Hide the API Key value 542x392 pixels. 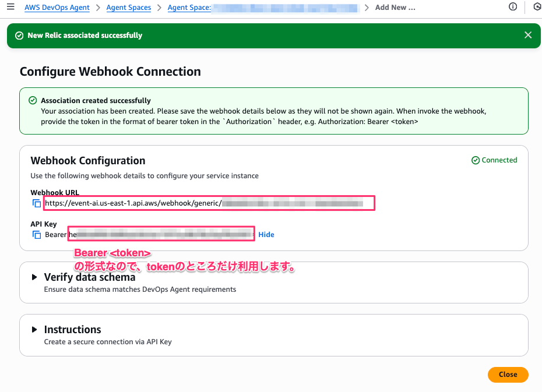[x=266, y=235]
